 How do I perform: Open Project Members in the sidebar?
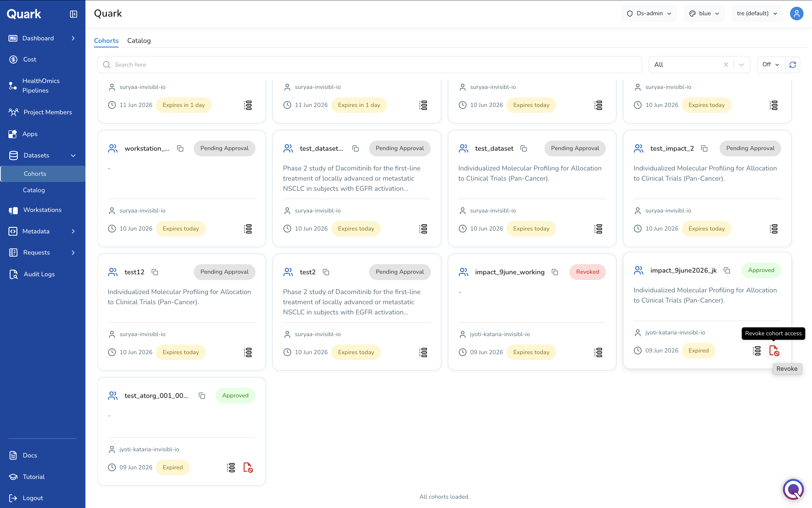43,112
